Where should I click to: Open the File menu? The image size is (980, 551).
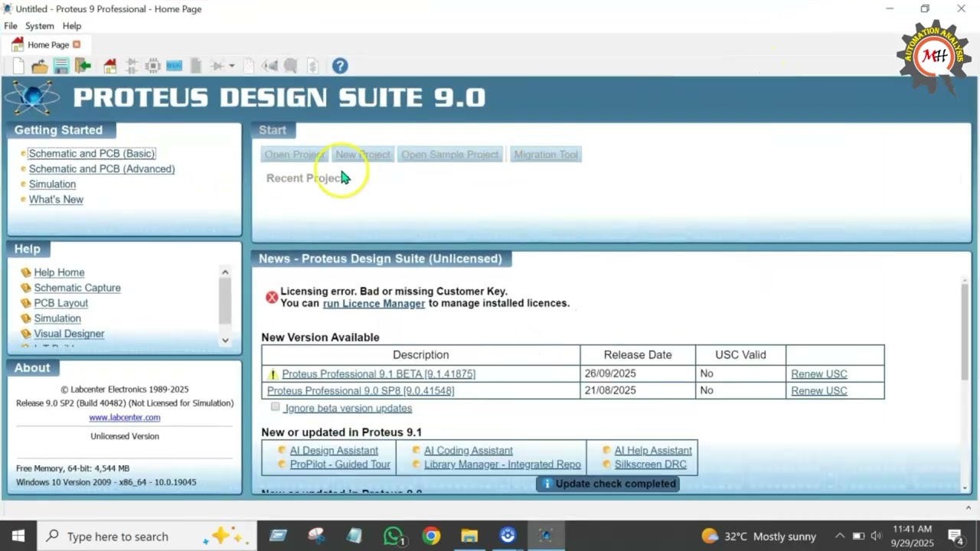[11, 26]
